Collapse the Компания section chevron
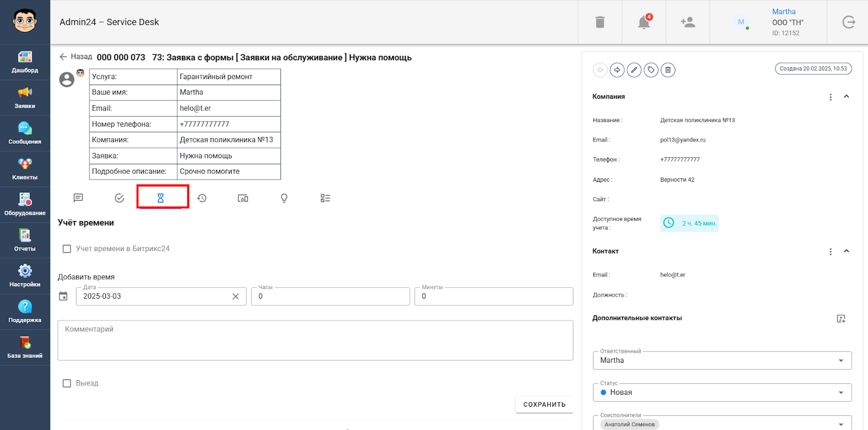868x430 pixels. pyautogui.click(x=846, y=97)
